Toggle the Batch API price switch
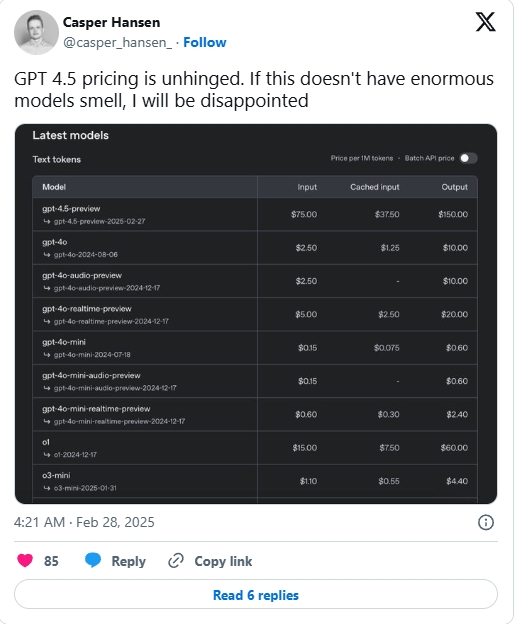514x624 pixels. (x=468, y=158)
